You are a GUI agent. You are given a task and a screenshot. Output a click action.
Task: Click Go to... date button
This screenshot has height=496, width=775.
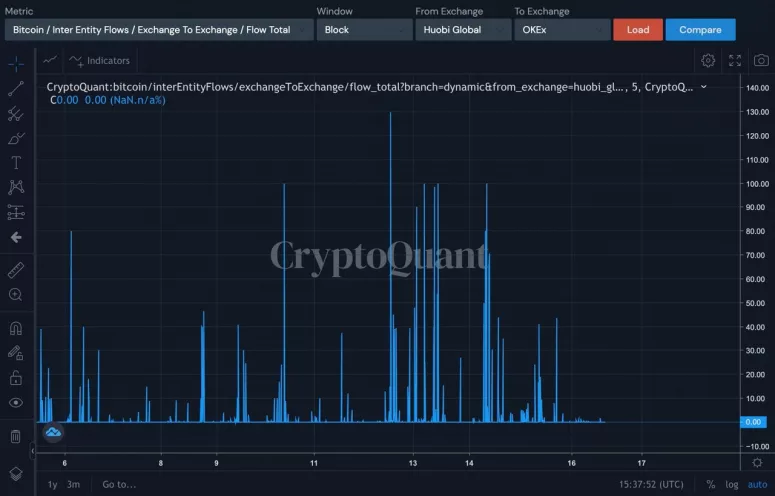pyautogui.click(x=119, y=485)
